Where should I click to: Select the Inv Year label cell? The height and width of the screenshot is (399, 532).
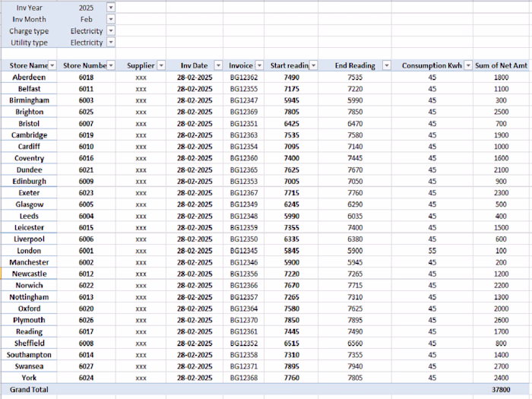29,8
